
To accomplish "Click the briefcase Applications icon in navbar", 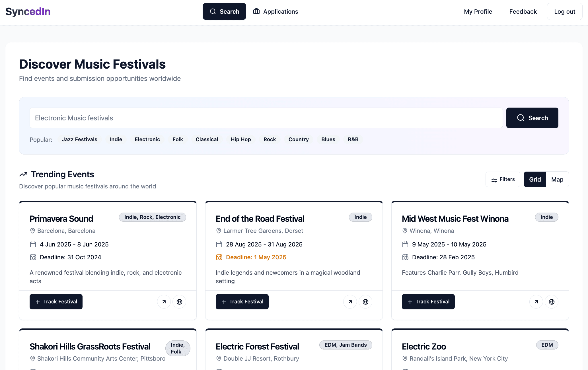I will 256,11.
